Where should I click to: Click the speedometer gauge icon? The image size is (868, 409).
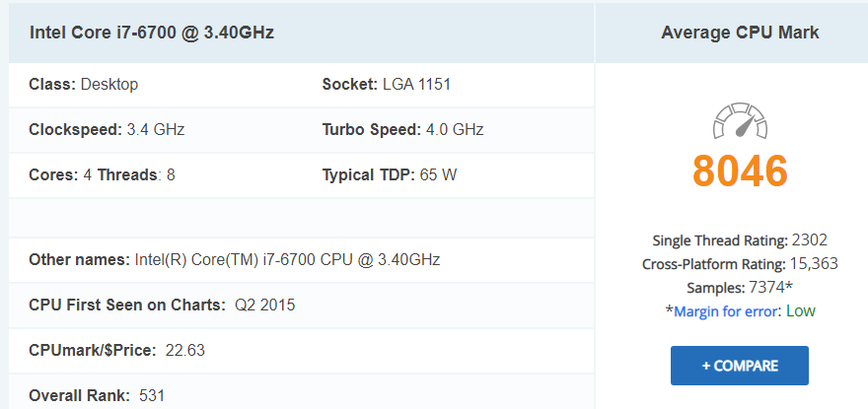coord(740,120)
